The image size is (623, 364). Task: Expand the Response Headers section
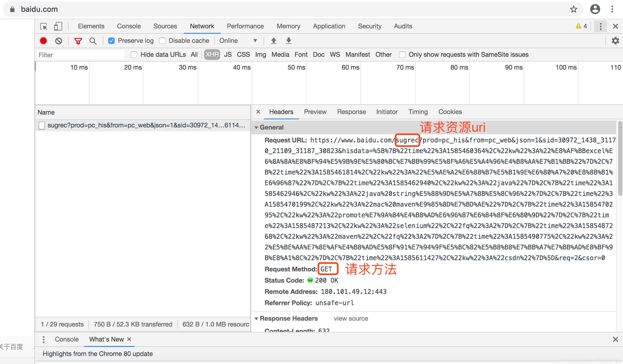coord(259,318)
